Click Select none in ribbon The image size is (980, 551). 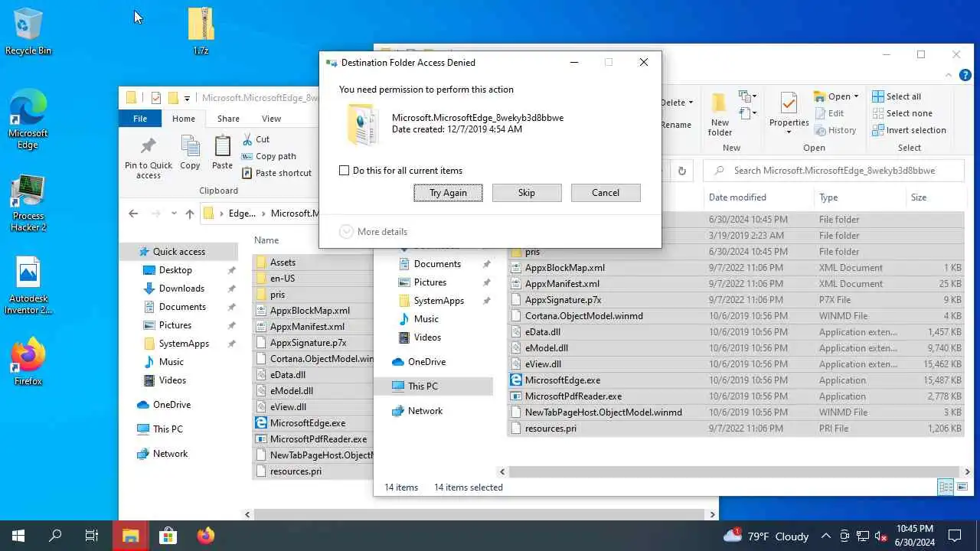[x=902, y=113]
